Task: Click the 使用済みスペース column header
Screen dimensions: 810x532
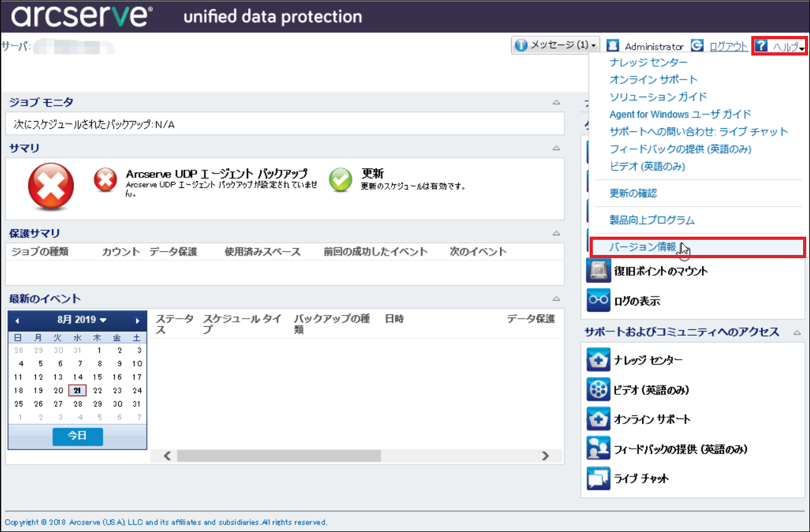Action: click(263, 252)
